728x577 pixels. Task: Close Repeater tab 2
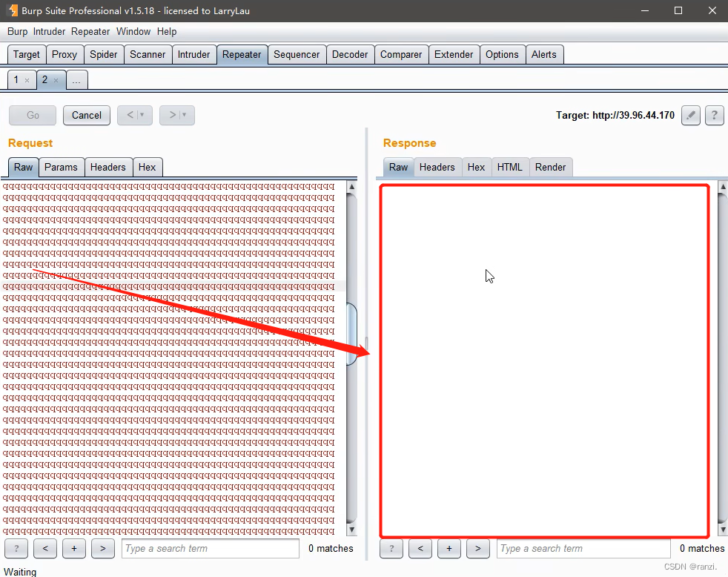[x=56, y=80]
